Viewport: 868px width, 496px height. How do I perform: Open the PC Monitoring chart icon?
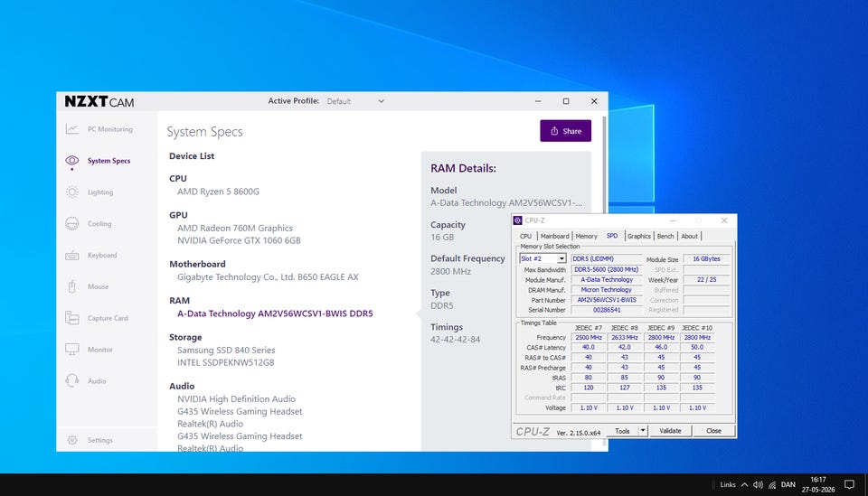72,129
